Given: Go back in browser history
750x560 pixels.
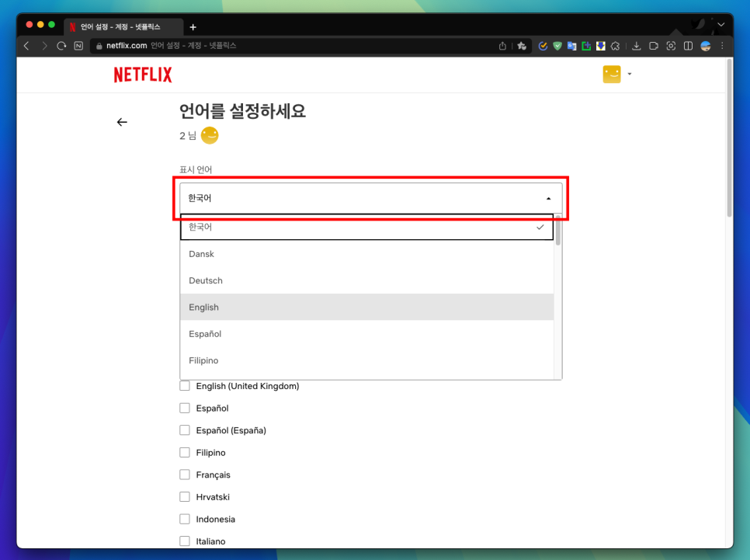Looking at the screenshot, I should point(26,46).
